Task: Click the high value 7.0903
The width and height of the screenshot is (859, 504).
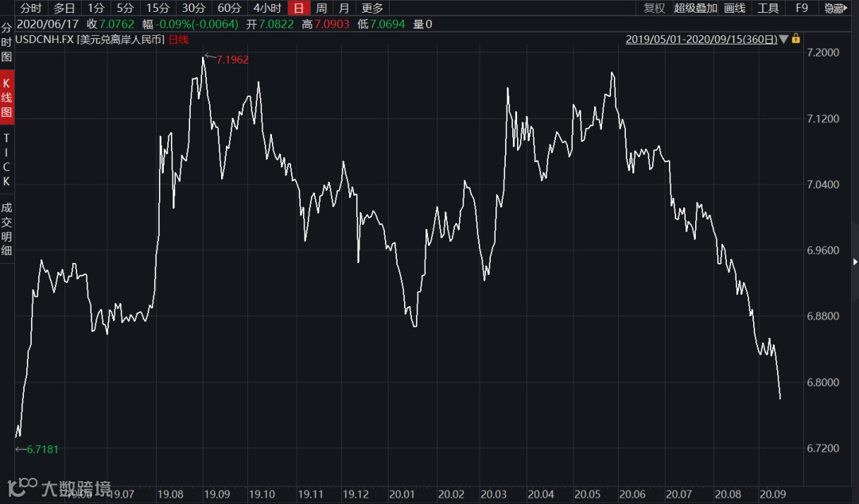Action: pyautogui.click(x=332, y=24)
